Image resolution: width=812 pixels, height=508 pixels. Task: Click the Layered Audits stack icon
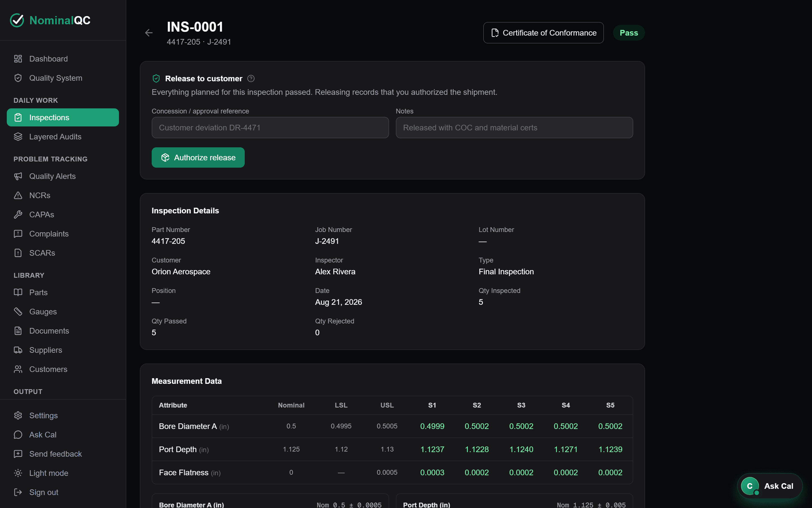point(18,137)
